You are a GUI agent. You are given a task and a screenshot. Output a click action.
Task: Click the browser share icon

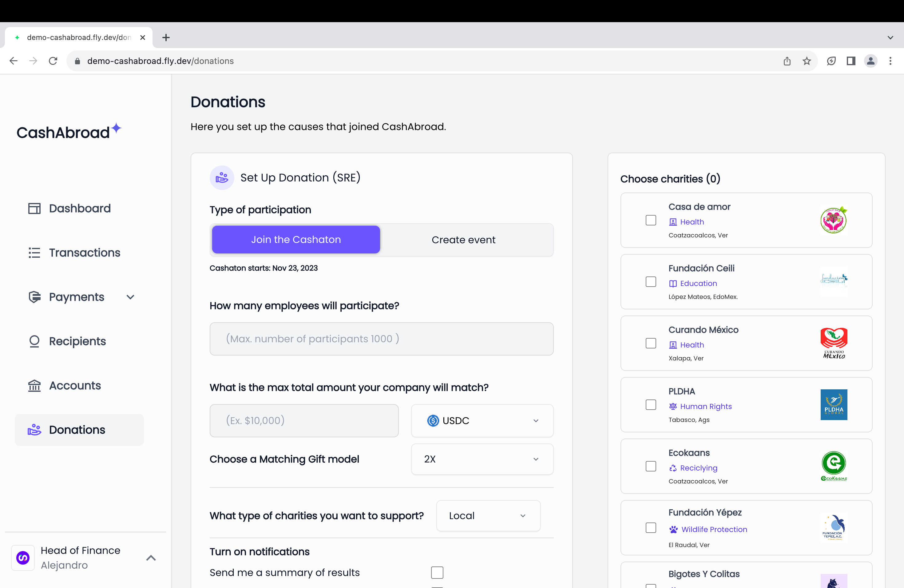pyautogui.click(x=787, y=61)
